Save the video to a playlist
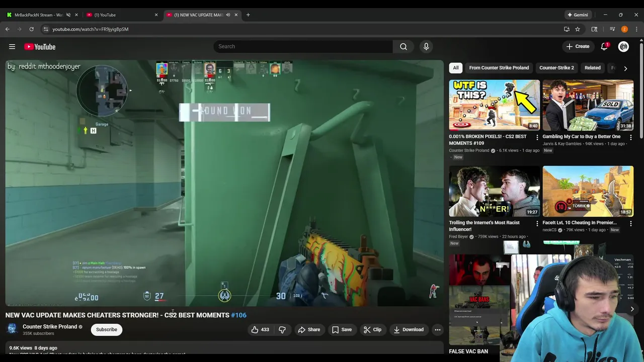The image size is (644, 362). coord(342,330)
